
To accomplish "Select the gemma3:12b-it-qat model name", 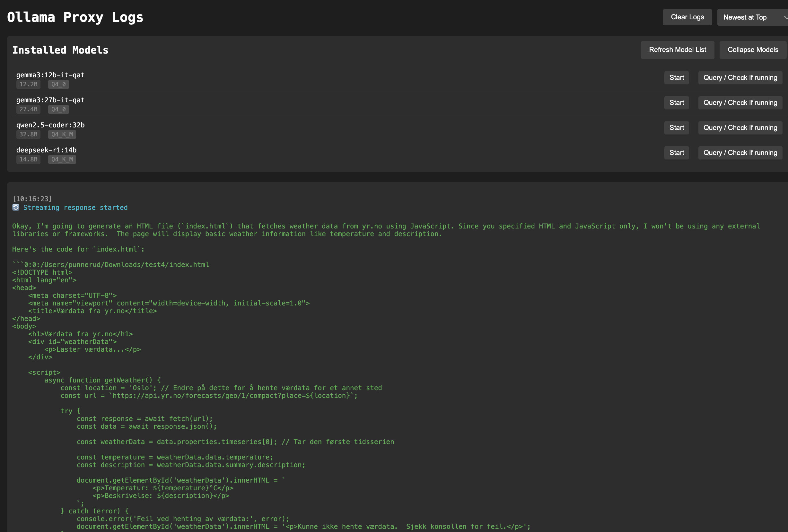I will [x=50, y=75].
